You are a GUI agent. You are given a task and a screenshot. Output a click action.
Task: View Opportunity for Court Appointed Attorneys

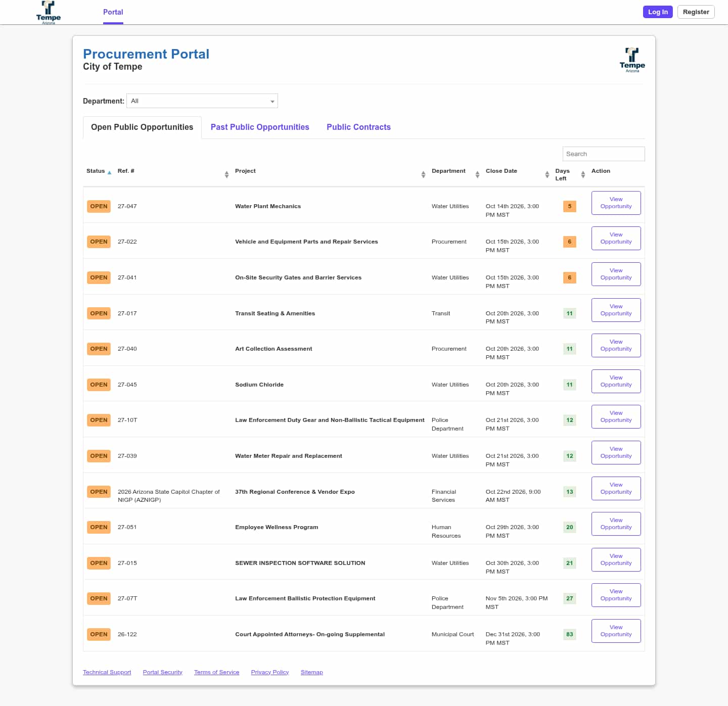616,631
